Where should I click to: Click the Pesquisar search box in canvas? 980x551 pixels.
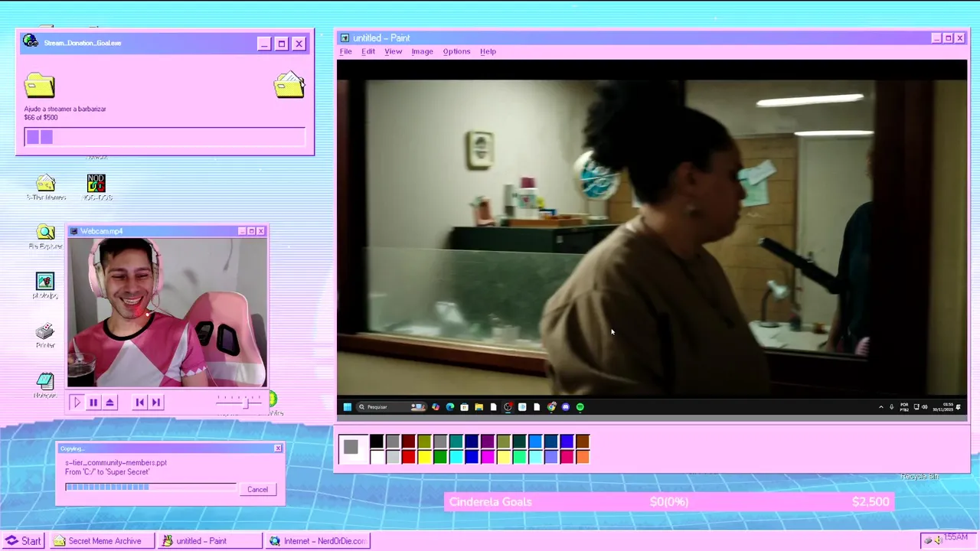click(391, 407)
